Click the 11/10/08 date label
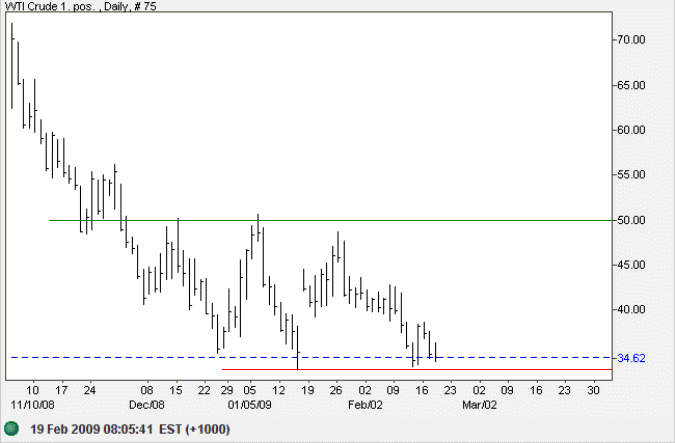Screen dimensions: 675x443 tap(33, 405)
